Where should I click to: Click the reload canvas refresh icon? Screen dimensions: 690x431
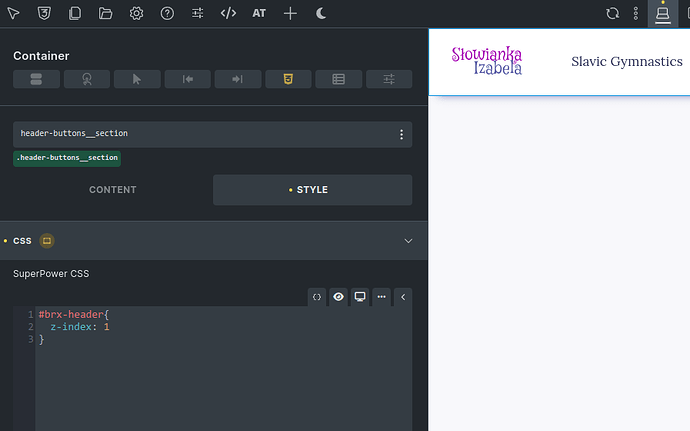(x=612, y=13)
